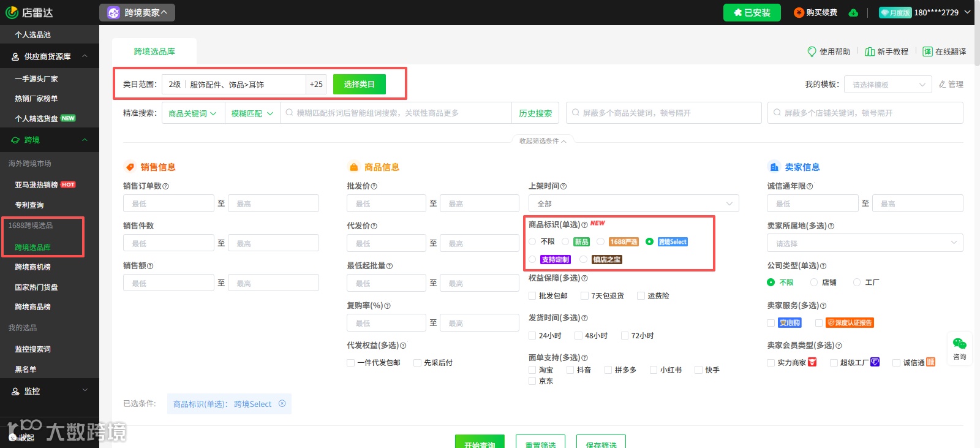The image size is (980, 448).
Task: Select the 新品 product tag radio
Action: pyautogui.click(x=565, y=241)
